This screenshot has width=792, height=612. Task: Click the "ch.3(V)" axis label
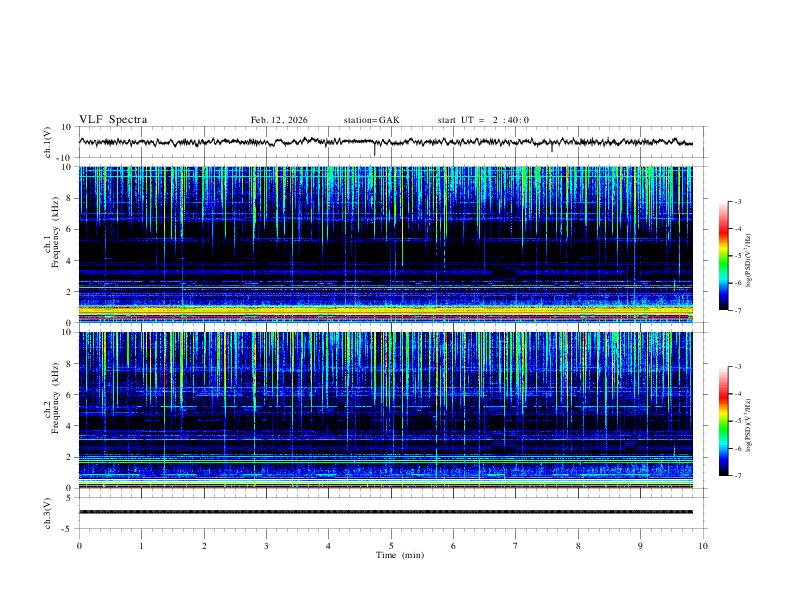(48, 513)
